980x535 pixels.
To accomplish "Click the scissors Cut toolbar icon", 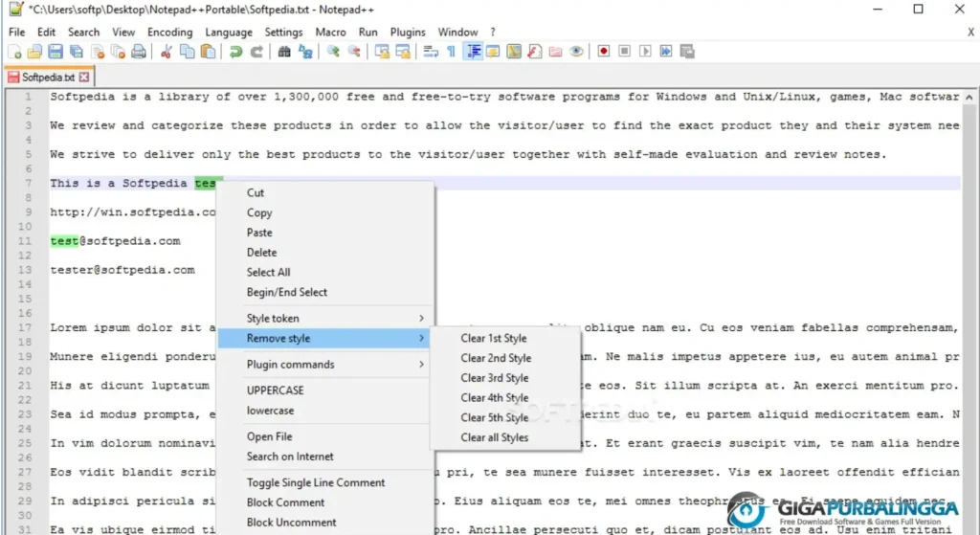I will click(167, 52).
